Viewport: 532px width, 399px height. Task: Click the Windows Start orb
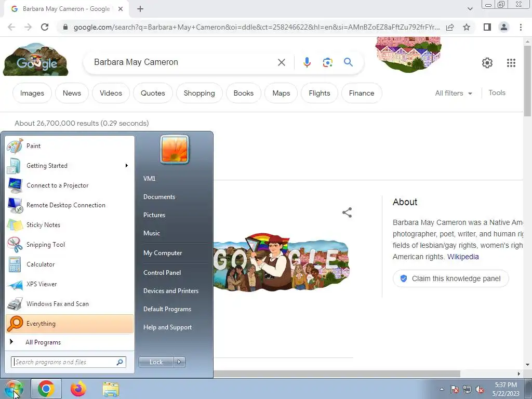click(14, 389)
